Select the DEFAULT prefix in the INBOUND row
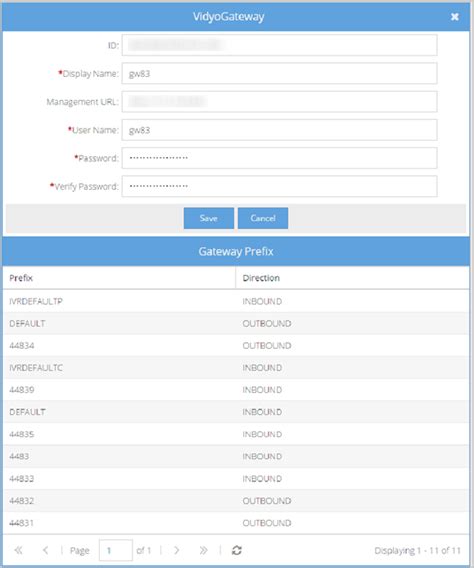 [27, 412]
